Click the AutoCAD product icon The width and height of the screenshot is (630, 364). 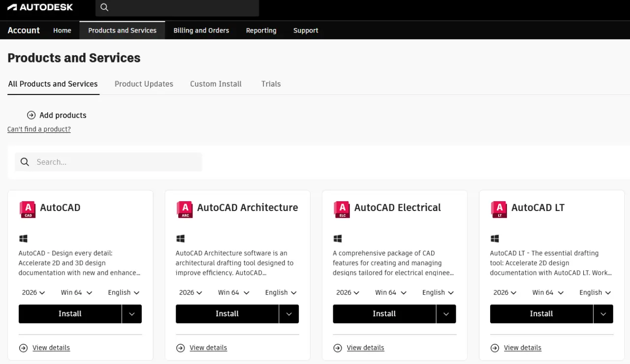point(28,209)
